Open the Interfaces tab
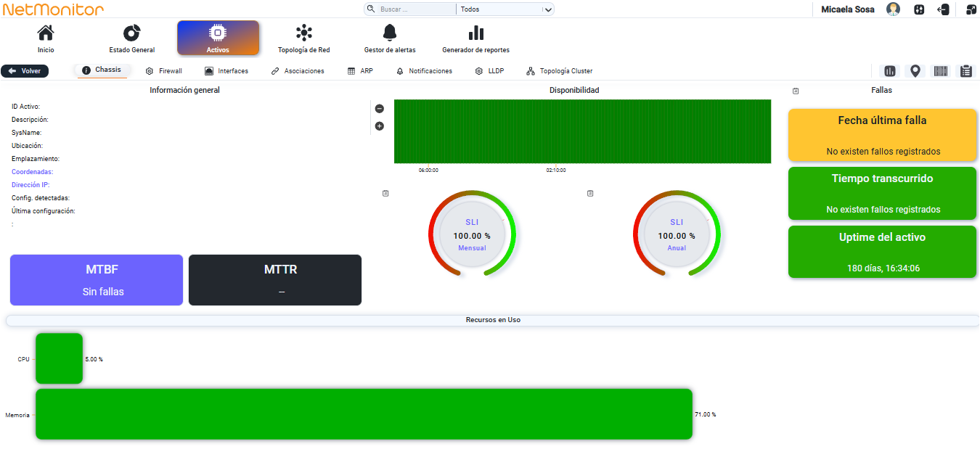Viewport: 980px width, 452px height. point(226,71)
